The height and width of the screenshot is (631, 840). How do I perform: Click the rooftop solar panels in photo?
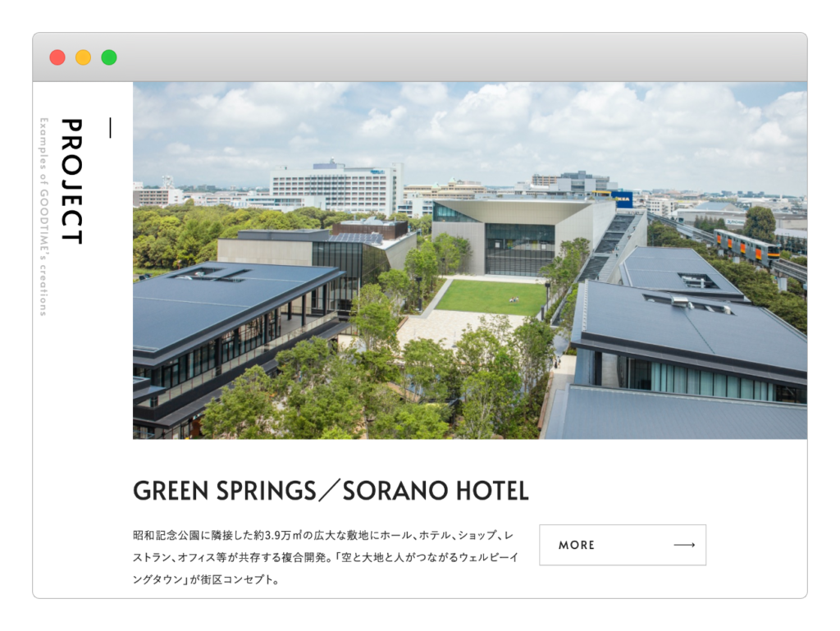pyautogui.click(x=356, y=238)
